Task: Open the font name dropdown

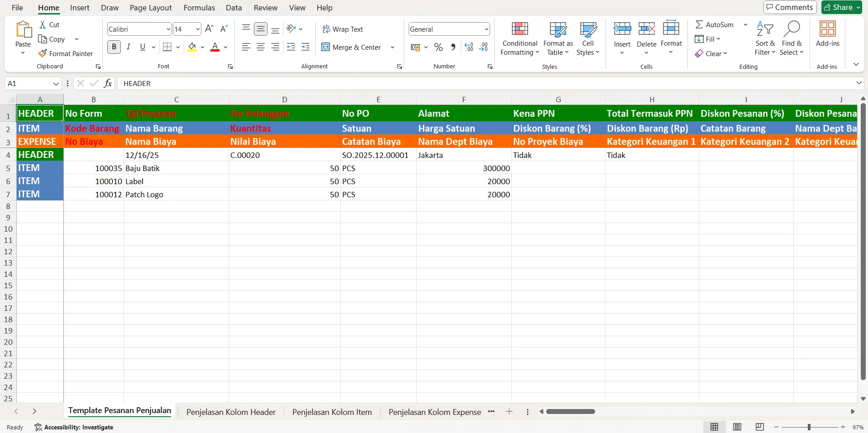Action: coord(168,29)
